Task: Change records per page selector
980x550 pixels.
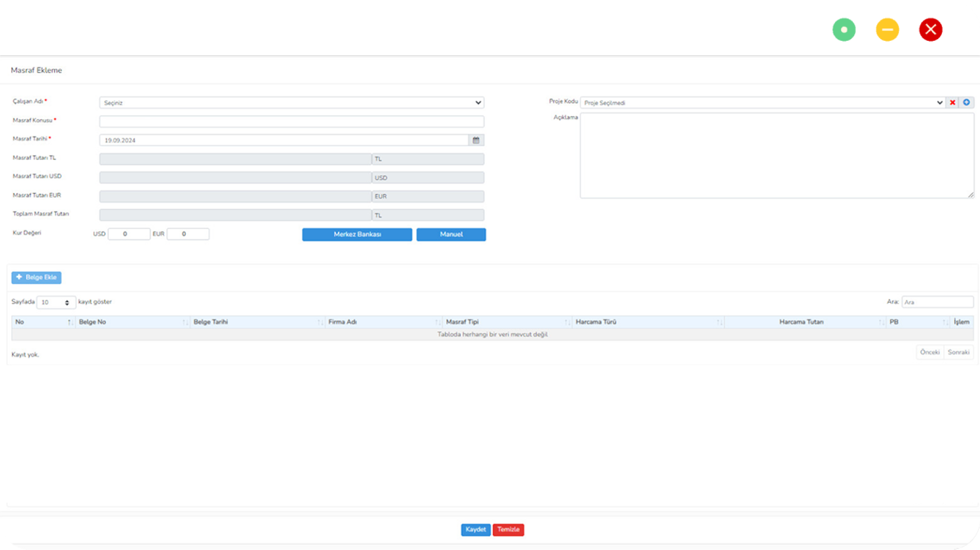Action: (x=56, y=302)
